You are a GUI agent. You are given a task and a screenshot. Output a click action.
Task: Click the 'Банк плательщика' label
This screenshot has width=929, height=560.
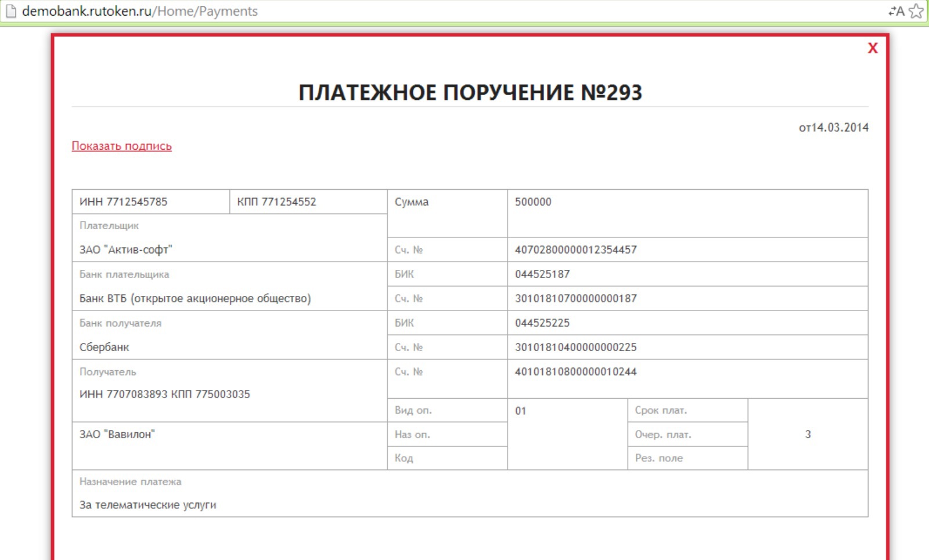pyautogui.click(x=124, y=274)
